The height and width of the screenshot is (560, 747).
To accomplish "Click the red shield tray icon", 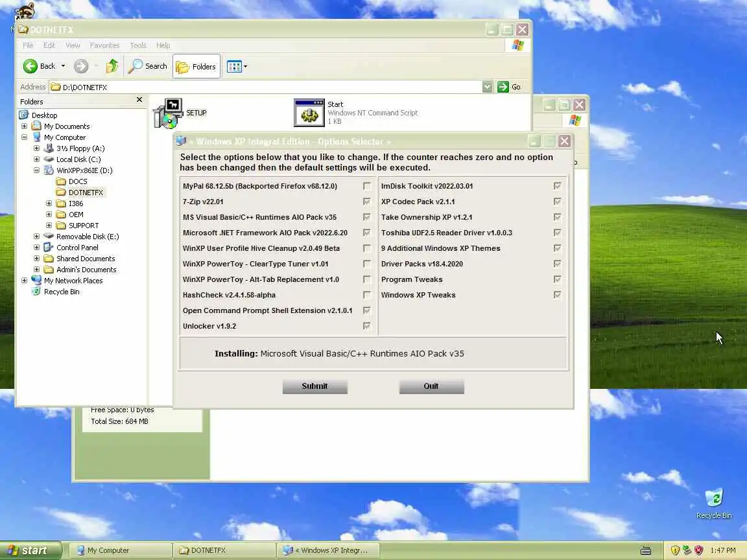I will point(699,550).
